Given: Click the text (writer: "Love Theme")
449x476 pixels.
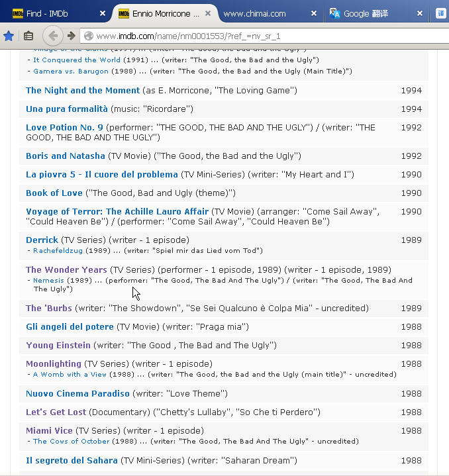Looking at the screenshot, I should pyautogui.click(x=180, y=393).
